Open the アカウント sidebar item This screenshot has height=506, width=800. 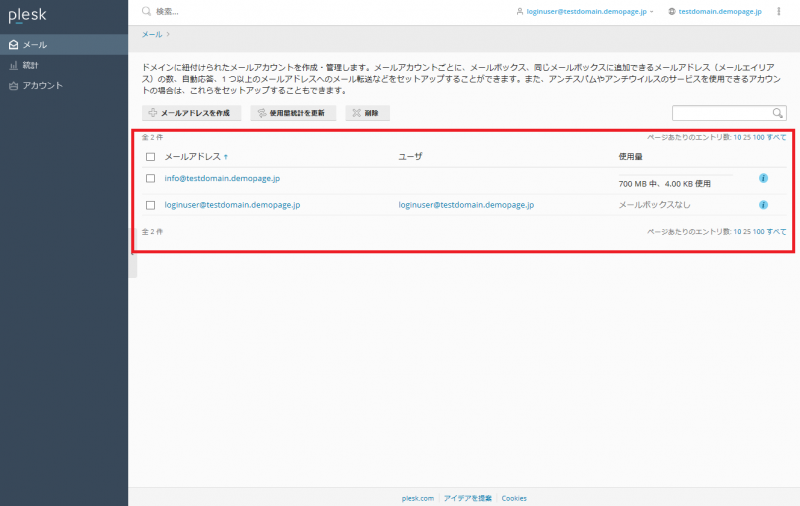click(42, 85)
